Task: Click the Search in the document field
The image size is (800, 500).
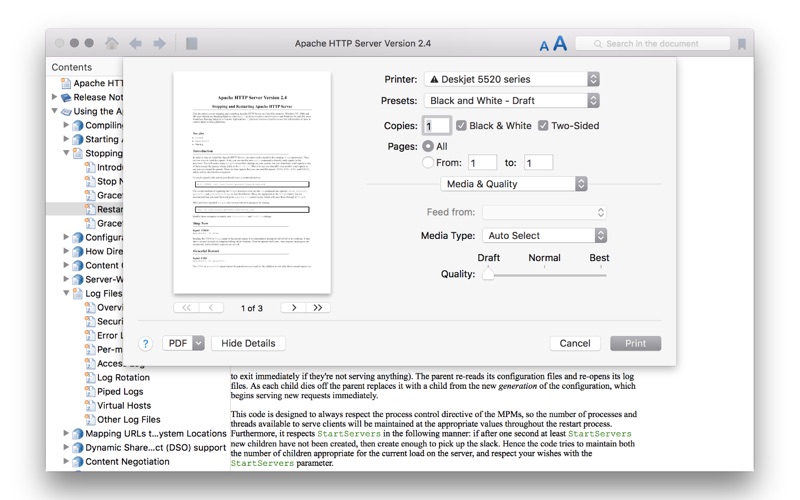Action: pos(653,44)
